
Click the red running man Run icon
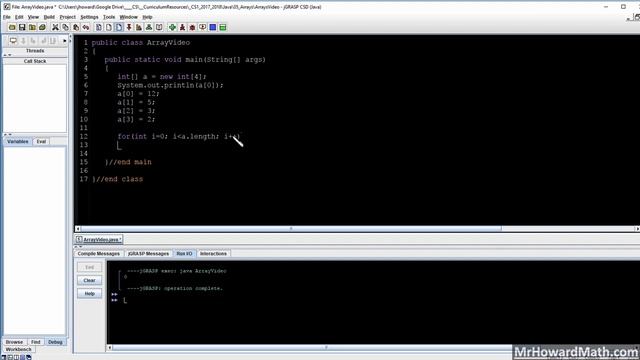click(x=182, y=27)
